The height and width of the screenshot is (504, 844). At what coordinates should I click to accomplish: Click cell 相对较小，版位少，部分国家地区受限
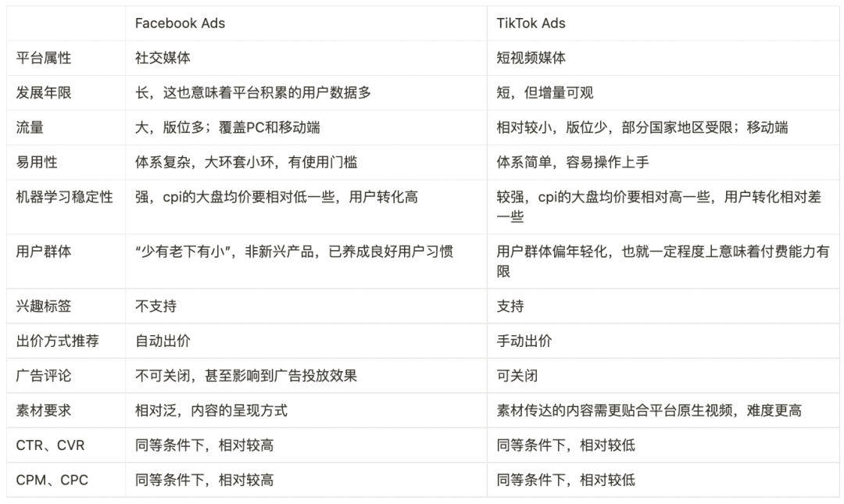[x=642, y=127]
